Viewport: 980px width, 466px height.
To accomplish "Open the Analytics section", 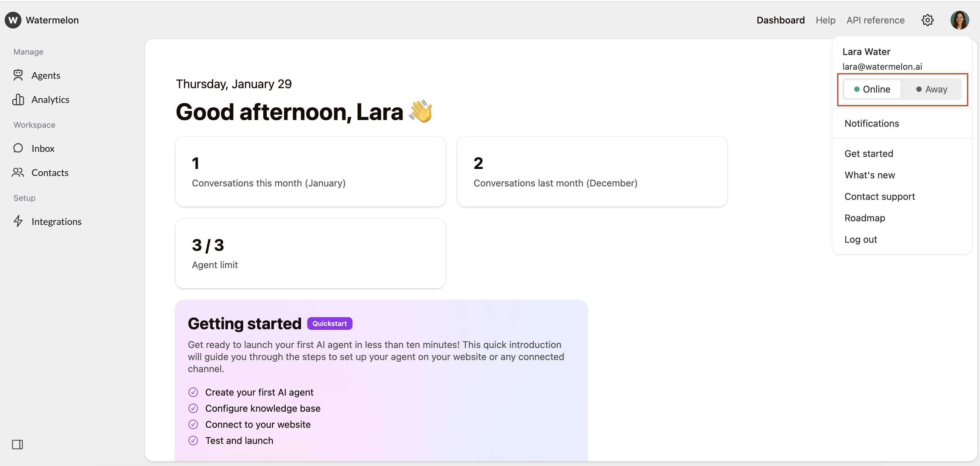I will tap(51, 99).
